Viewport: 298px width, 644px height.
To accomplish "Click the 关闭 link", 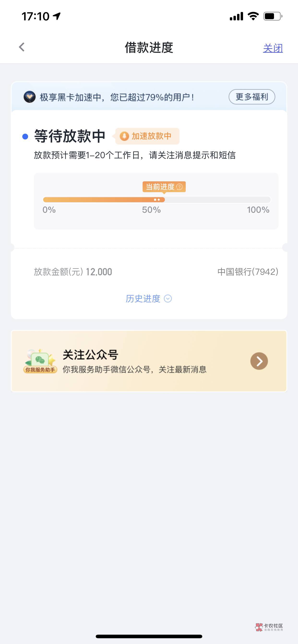I will (273, 48).
